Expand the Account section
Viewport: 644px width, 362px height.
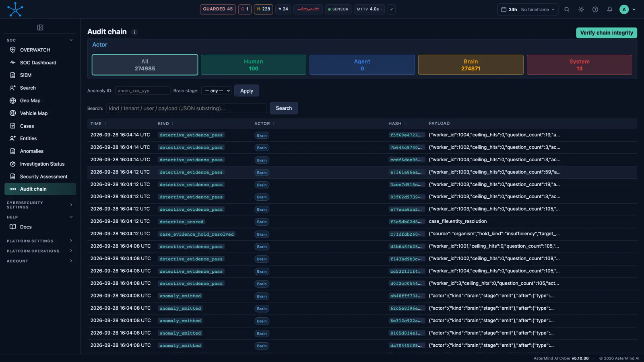71,261
